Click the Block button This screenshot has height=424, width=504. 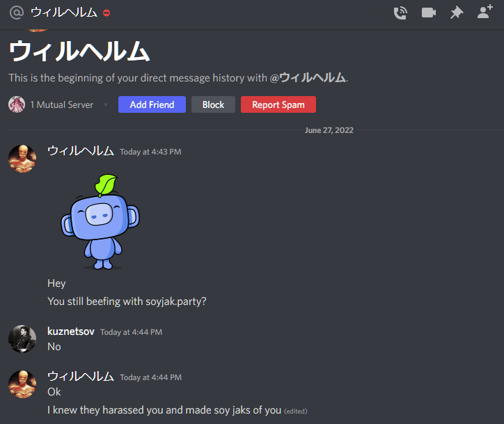[x=213, y=104]
